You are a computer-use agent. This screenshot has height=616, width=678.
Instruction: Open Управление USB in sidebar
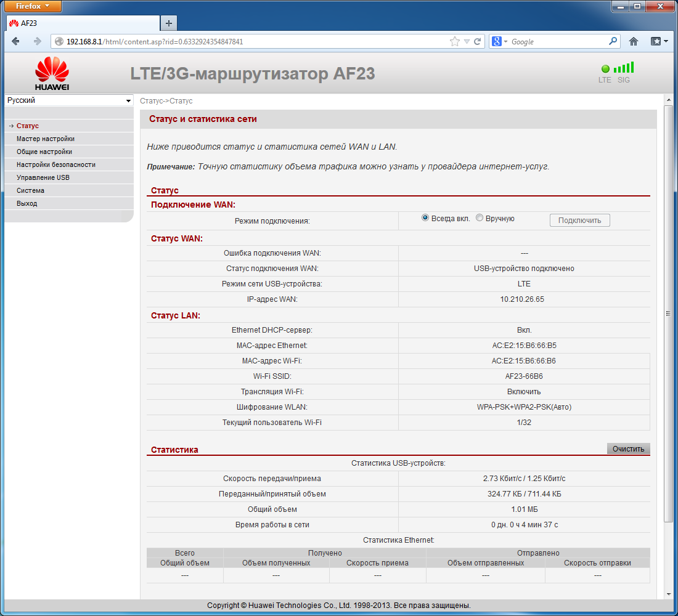[43, 177]
